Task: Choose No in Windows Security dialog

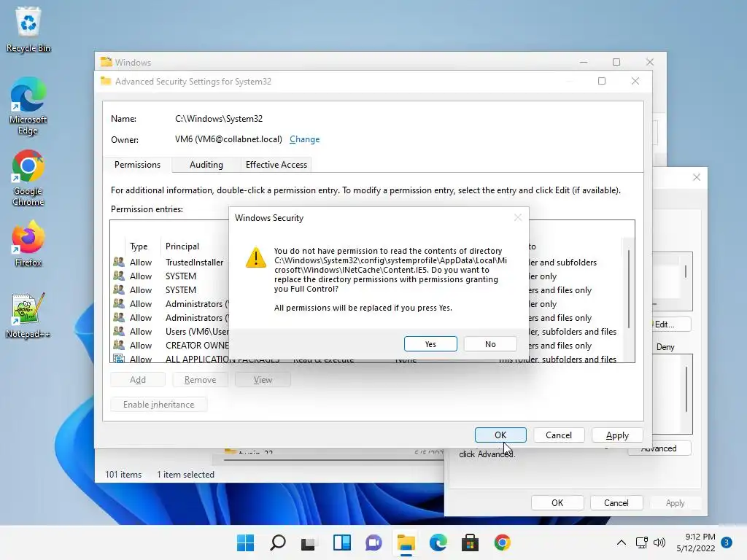Action: (x=490, y=344)
